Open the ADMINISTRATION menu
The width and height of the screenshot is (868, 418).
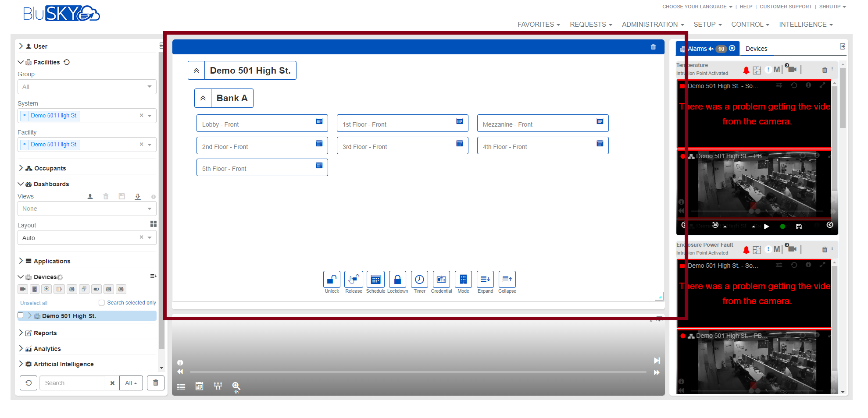click(653, 25)
